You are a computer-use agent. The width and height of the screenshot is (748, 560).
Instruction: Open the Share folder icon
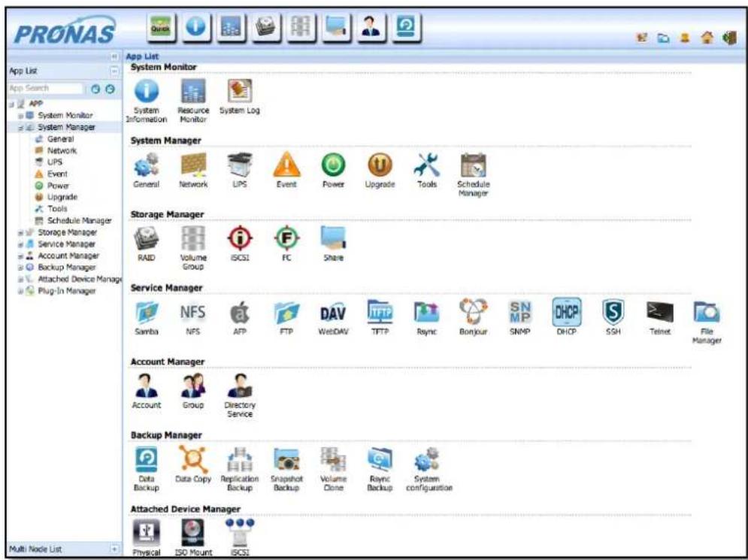pos(333,238)
